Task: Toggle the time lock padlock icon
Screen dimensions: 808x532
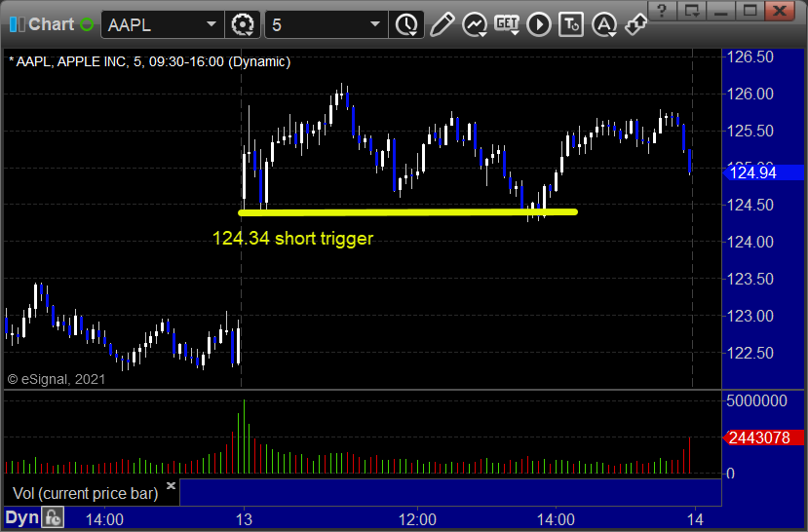Action: pos(53,517)
